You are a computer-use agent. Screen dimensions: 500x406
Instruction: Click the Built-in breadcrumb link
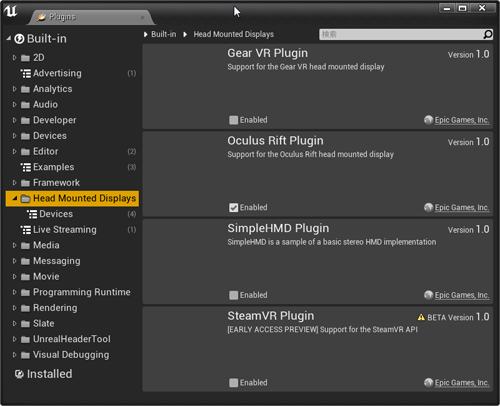164,34
